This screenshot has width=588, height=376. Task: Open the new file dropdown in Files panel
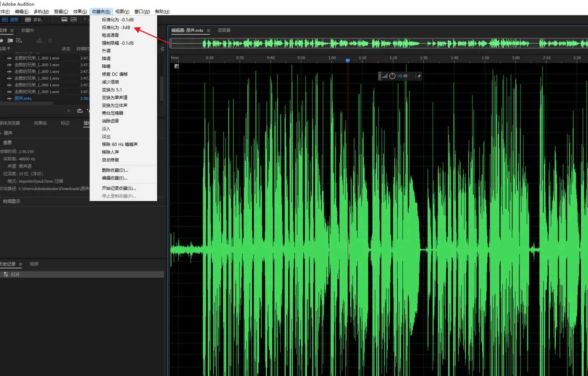tap(19, 40)
